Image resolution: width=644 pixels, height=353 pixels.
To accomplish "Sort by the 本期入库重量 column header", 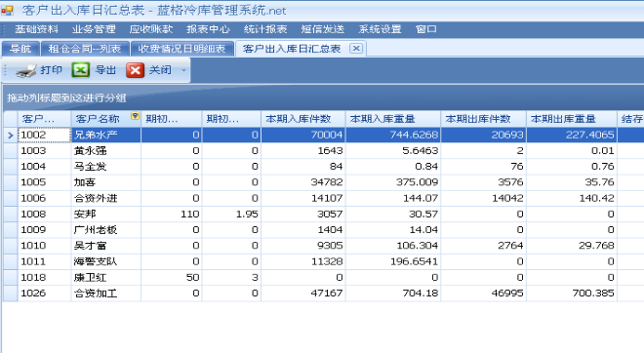I will pos(393,119).
